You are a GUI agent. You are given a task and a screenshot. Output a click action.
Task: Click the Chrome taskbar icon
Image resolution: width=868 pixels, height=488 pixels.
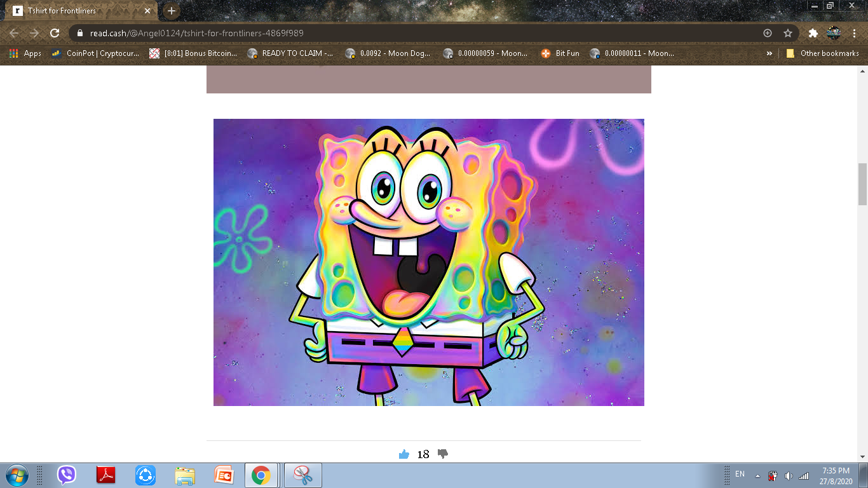pos(261,475)
